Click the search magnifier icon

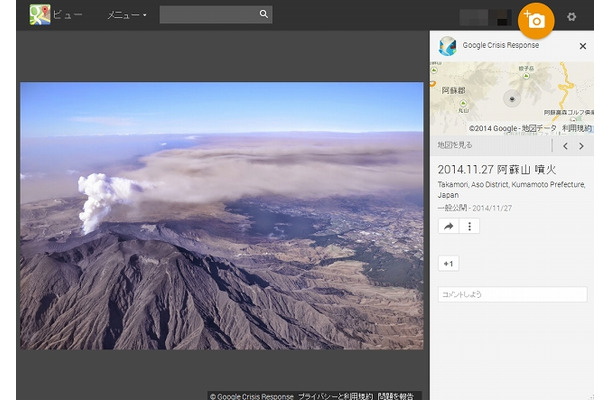[264, 15]
